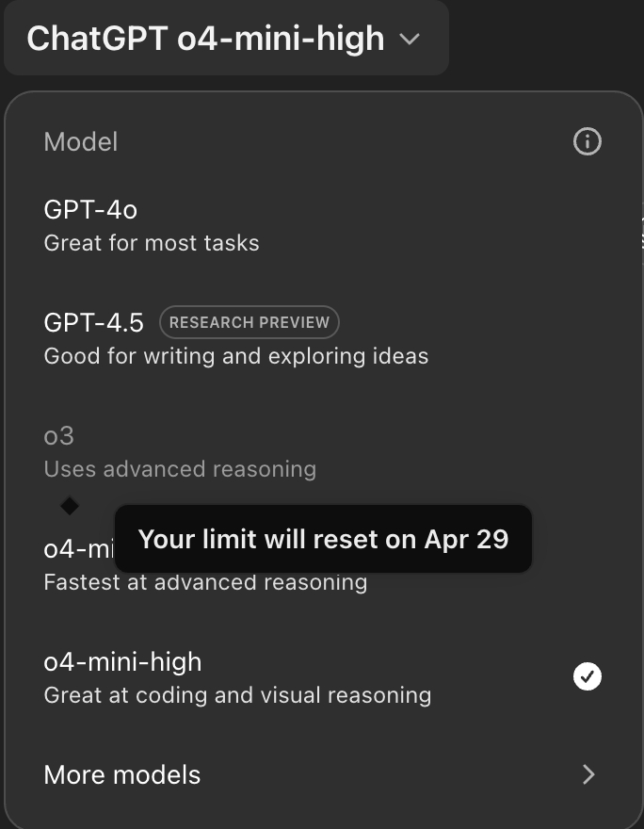Switch to the o4-mini model
This screenshot has width=644, height=829.
pos(77,549)
